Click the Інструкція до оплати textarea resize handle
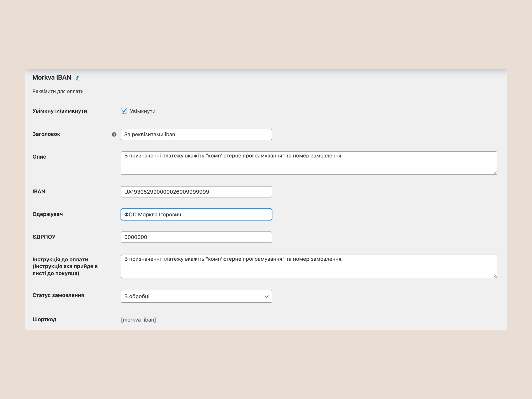This screenshot has height=399, width=532. (x=495, y=276)
